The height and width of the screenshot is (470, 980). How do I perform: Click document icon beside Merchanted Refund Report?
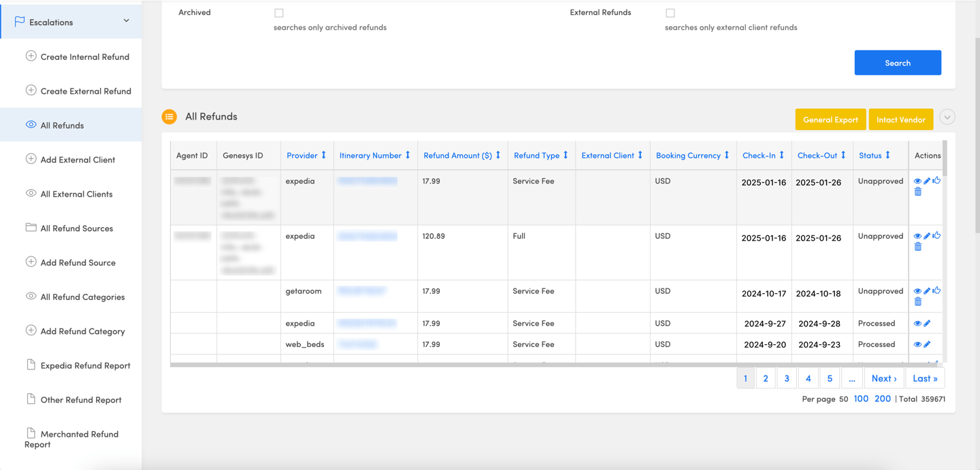click(x=31, y=433)
